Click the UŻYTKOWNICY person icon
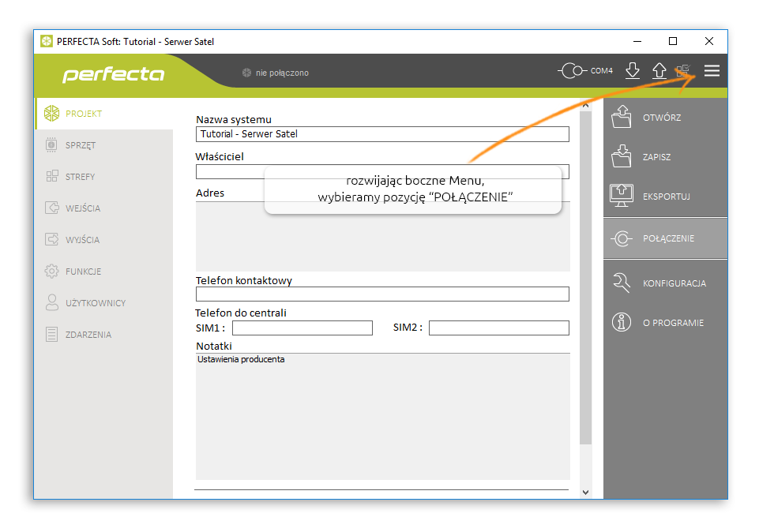Screen dimensions: 759x532 click(51, 302)
